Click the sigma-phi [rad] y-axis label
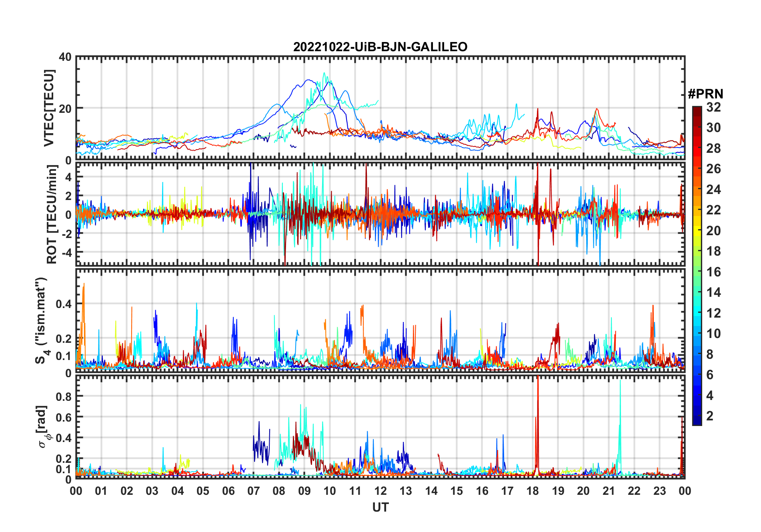761x532 pixels. tap(44, 426)
